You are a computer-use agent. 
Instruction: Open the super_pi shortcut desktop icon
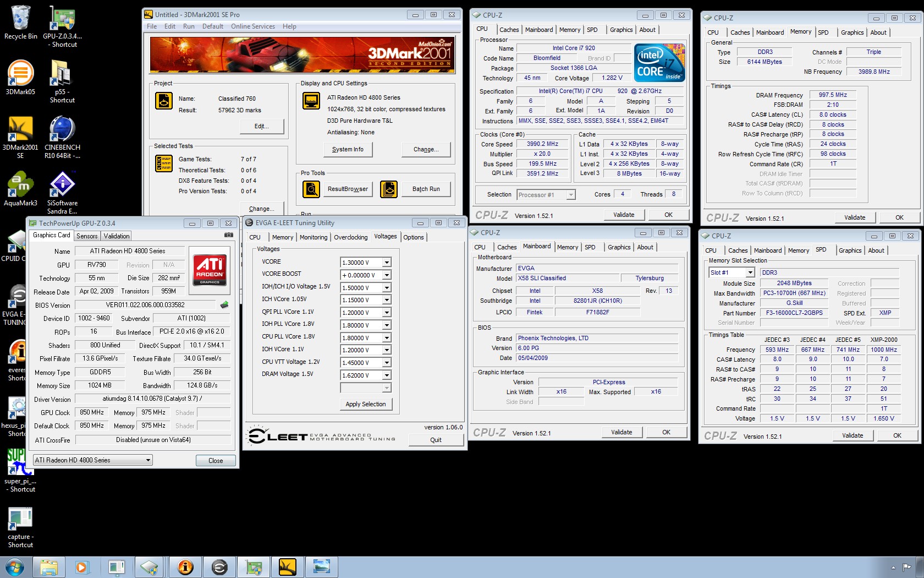point(20,470)
